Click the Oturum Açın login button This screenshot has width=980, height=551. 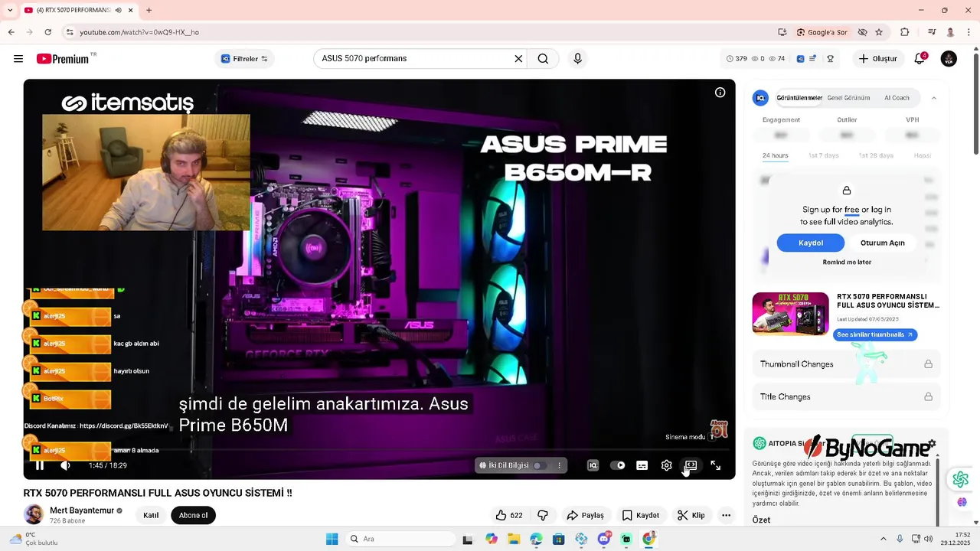[x=883, y=243]
